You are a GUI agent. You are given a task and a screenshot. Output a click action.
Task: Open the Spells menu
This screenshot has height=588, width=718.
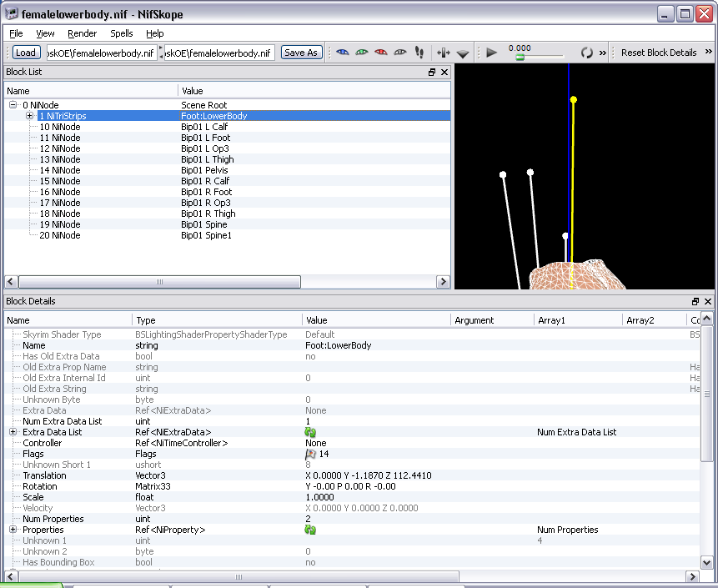[x=122, y=33]
